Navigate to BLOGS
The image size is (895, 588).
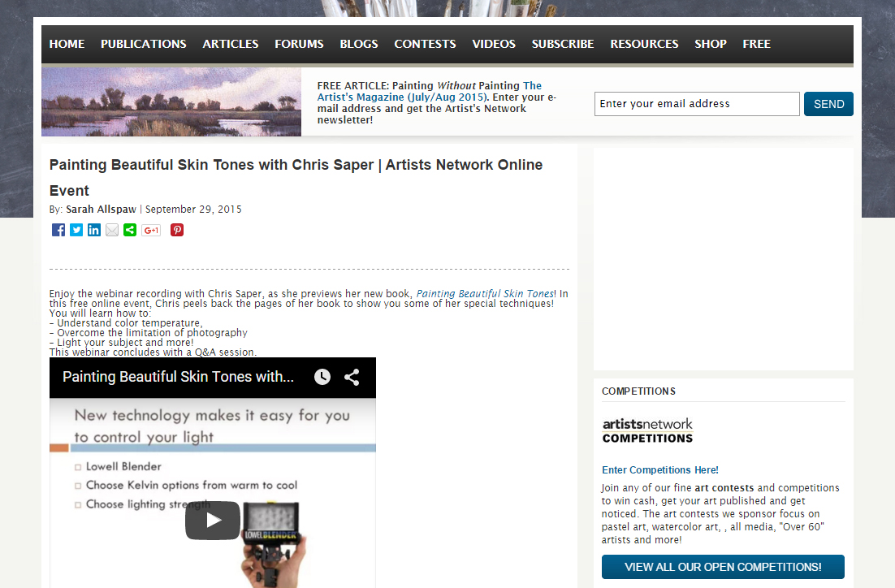pos(359,44)
